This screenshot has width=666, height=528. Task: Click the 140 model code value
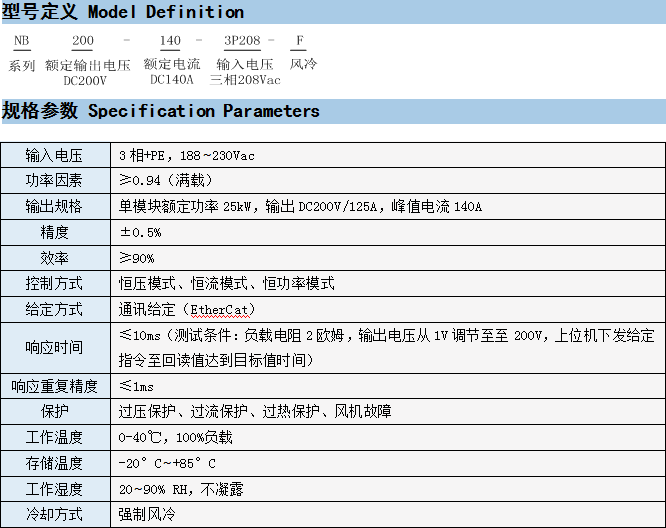[170, 40]
